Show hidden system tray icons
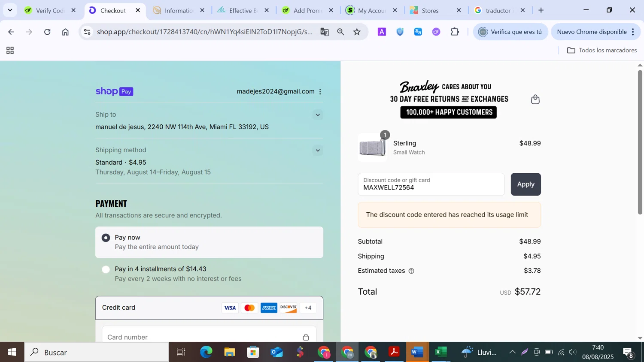The image size is (644, 362). [x=512, y=352]
